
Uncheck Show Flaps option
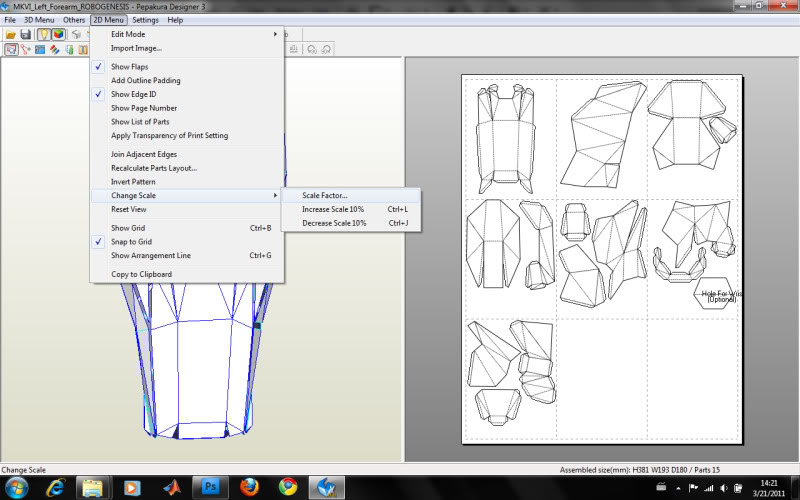[x=130, y=66]
